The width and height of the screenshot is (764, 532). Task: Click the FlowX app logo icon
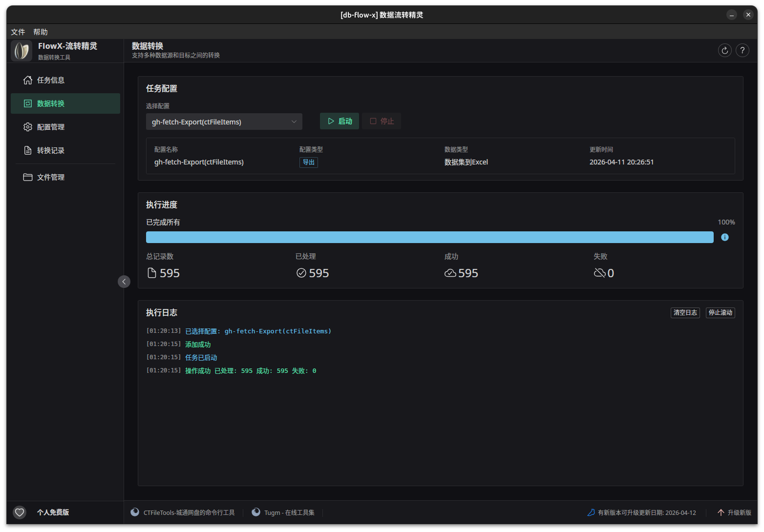21,51
